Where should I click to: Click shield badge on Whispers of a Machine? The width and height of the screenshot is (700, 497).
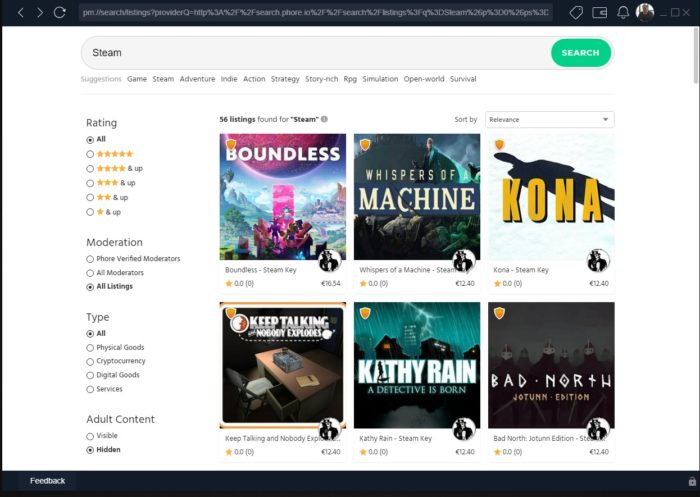[x=365, y=144]
